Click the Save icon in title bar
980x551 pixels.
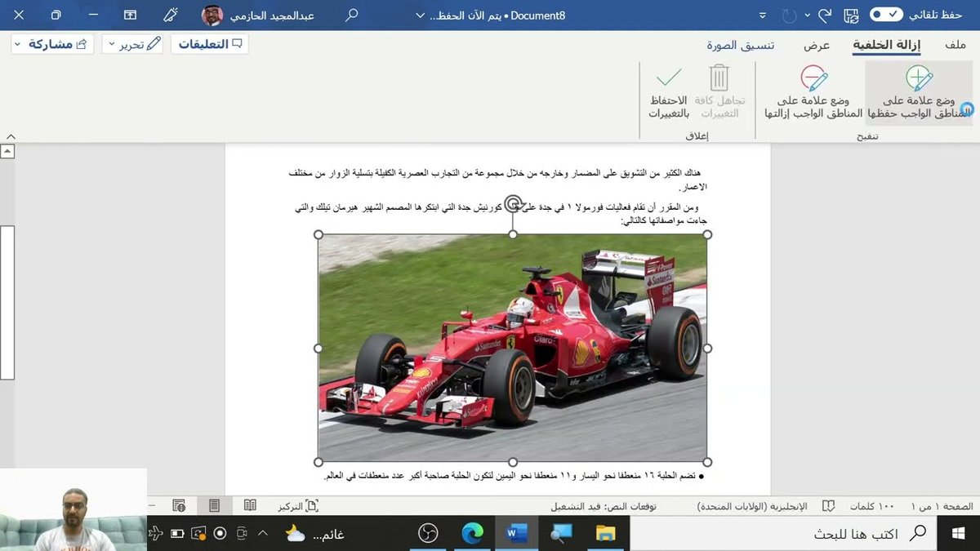(x=851, y=15)
